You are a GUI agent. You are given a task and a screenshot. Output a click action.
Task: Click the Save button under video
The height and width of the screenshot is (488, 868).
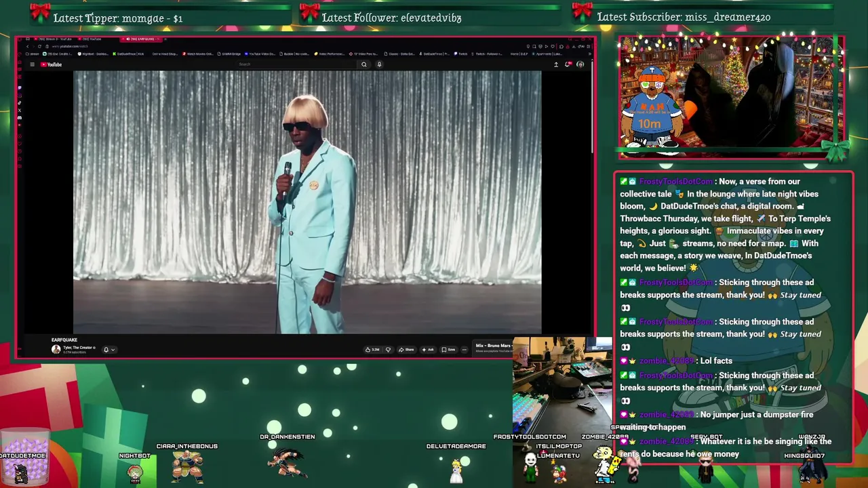(448, 350)
